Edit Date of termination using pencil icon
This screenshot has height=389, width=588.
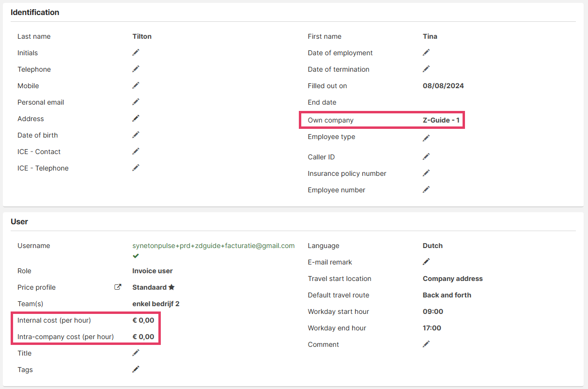tap(426, 69)
